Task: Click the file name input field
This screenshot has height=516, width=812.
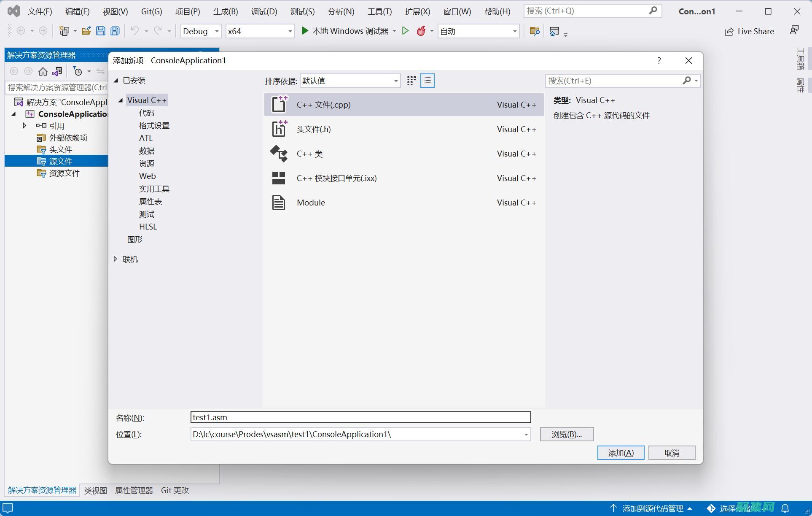Action: (x=360, y=417)
